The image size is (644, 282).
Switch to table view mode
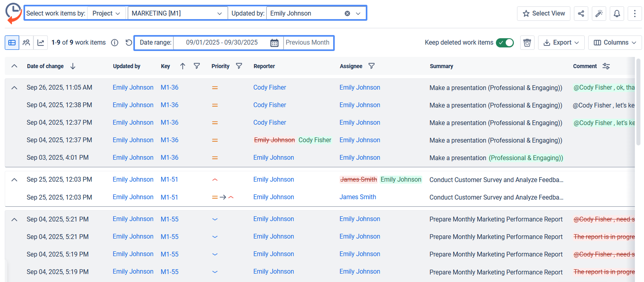tap(12, 43)
